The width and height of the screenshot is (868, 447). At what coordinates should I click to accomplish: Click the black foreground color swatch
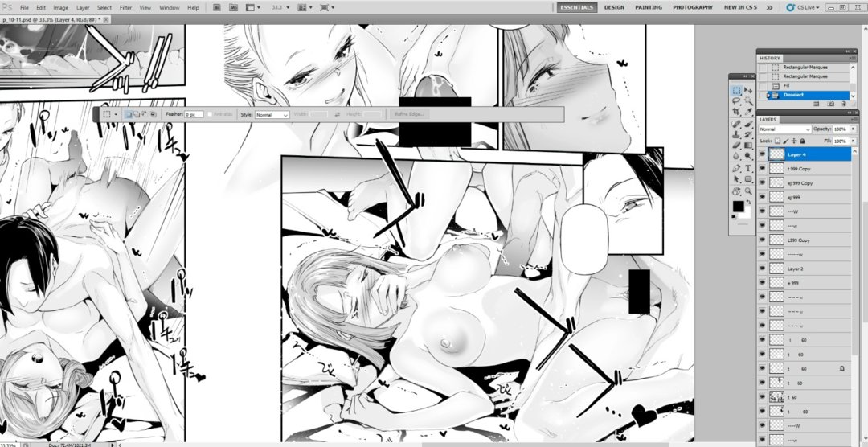tap(739, 207)
